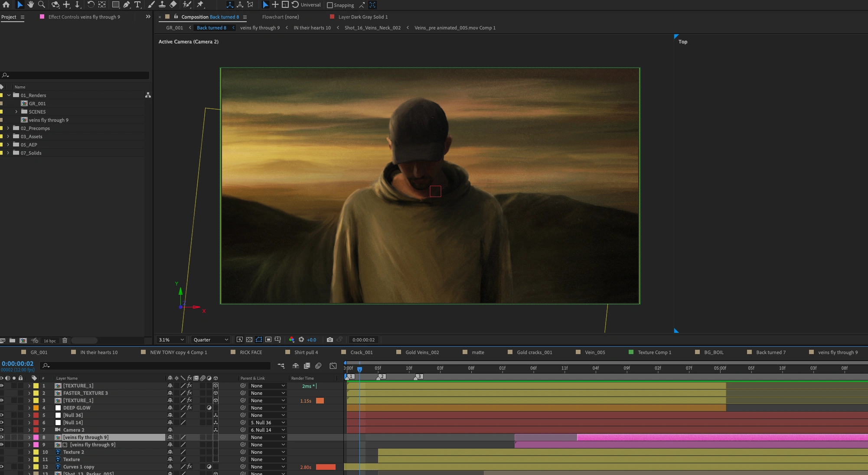The height and width of the screenshot is (475, 868).
Task: Hide the DEEP GLOW layer's neighbor [TEXTURE_1] layer 3
Action: [x=2, y=400]
